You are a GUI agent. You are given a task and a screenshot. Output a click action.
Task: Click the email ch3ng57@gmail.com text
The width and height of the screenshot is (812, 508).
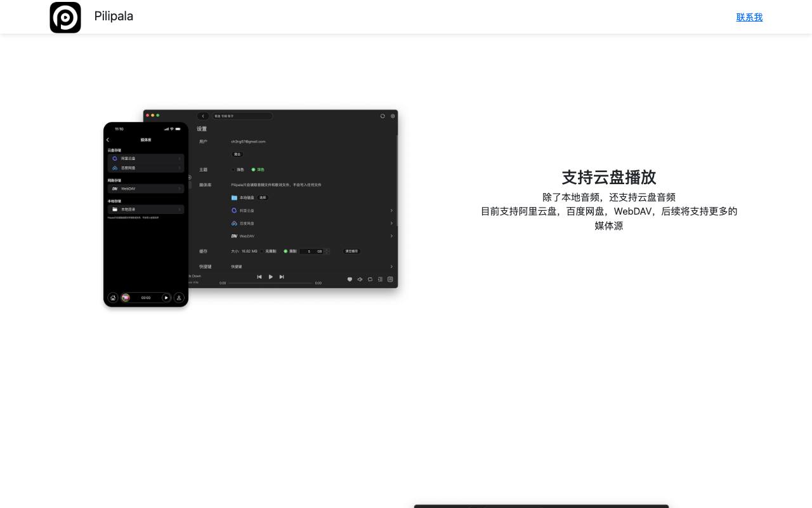[248, 142]
